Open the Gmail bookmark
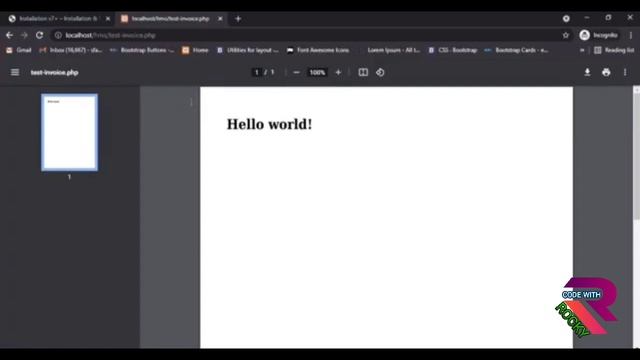This screenshot has width=640, height=360. coord(19,50)
